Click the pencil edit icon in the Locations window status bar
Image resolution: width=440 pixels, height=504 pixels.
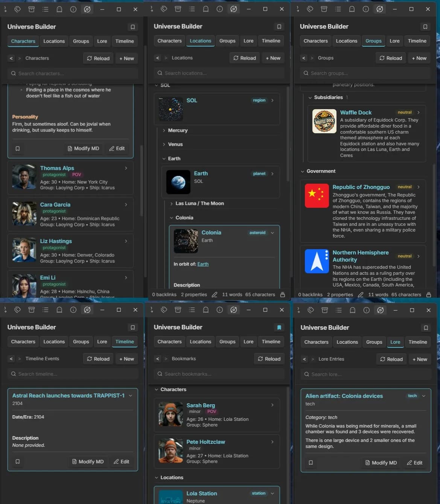(215, 295)
